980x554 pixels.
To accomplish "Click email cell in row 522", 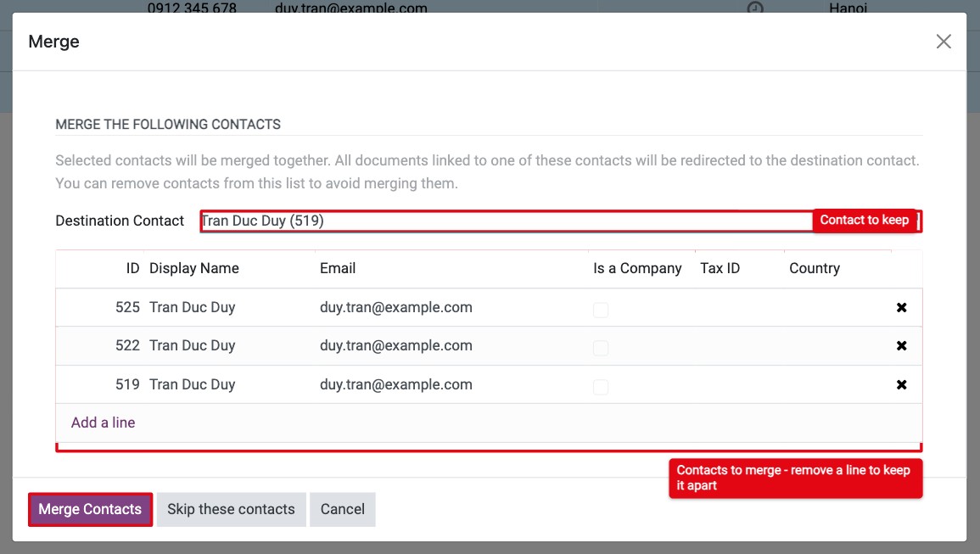I will [x=395, y=346].
